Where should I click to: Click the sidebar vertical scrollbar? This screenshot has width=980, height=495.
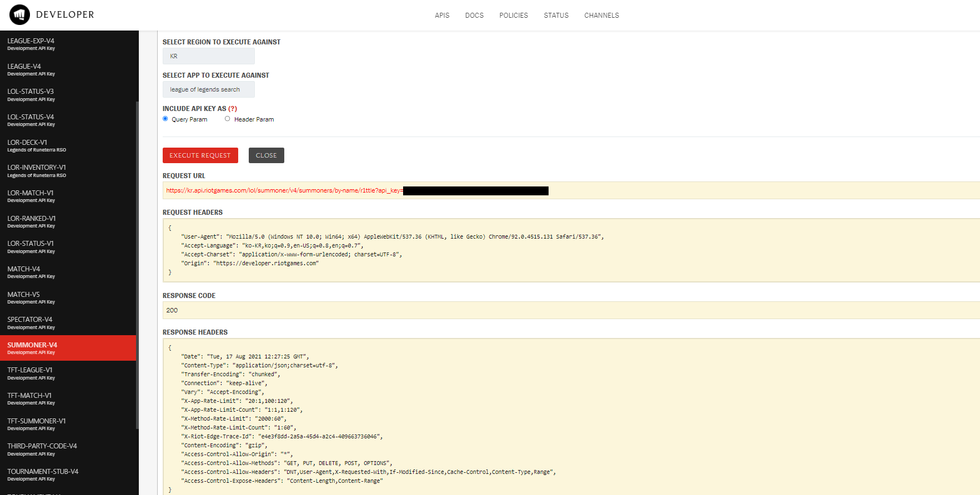coord(137,265)
